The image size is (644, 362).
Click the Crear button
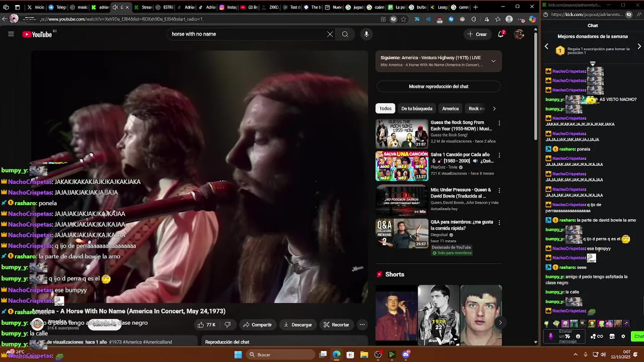tap(477, 34)
